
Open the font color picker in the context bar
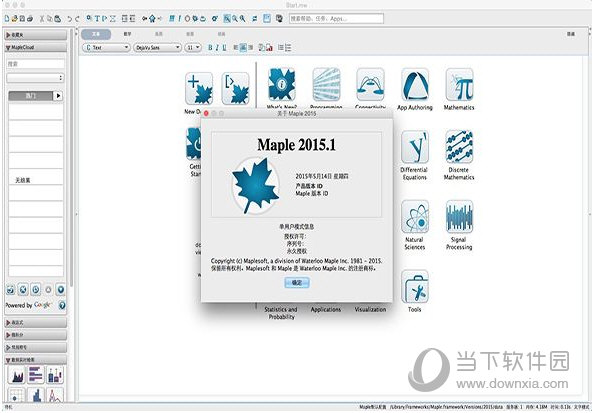(261, 48)
